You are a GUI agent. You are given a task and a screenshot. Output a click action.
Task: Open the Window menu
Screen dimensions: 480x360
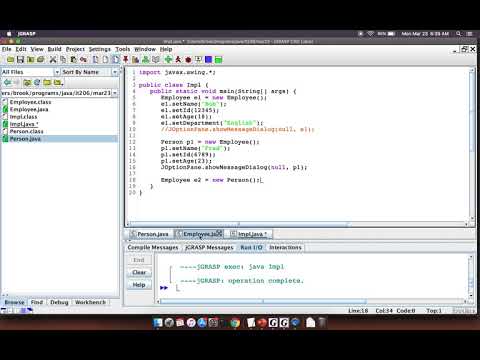(x=145, y=49)
